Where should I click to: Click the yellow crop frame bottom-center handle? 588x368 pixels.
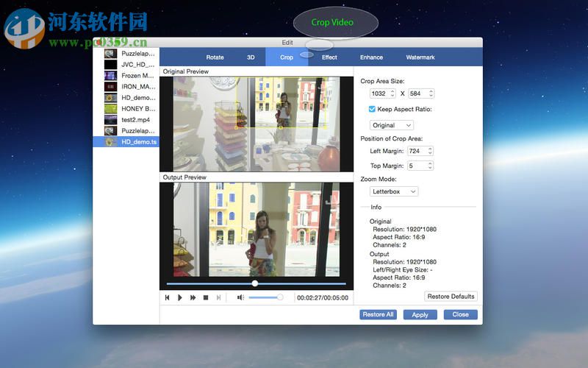tap(281, 127)
